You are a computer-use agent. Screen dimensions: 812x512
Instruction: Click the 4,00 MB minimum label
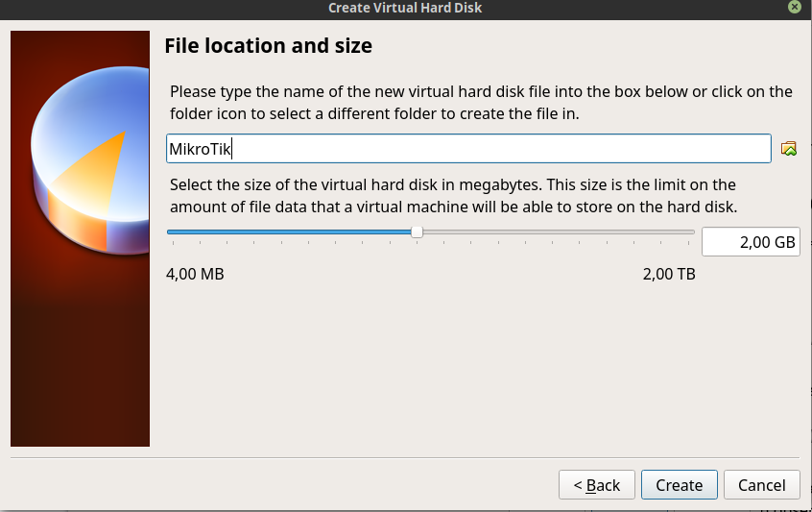pos(195,275)
